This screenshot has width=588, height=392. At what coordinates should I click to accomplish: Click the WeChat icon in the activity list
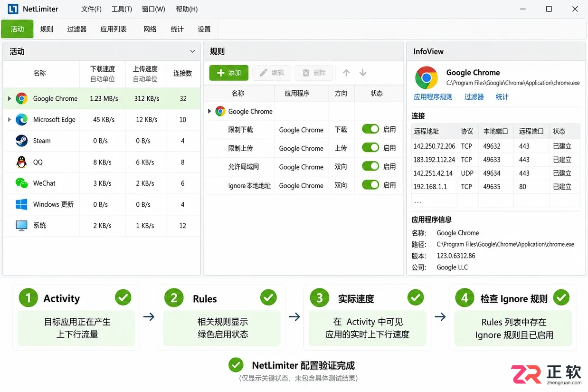point(21,183)
